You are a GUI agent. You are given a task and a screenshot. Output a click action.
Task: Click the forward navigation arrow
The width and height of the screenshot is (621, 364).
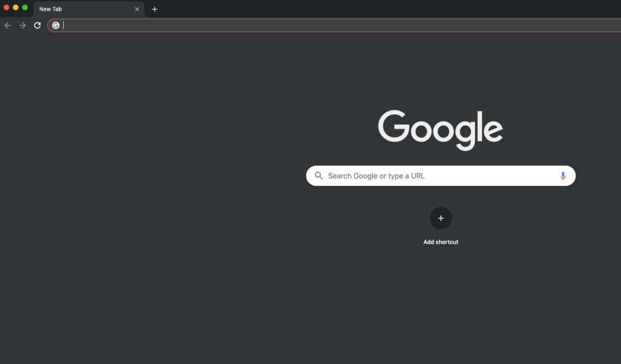22,25
